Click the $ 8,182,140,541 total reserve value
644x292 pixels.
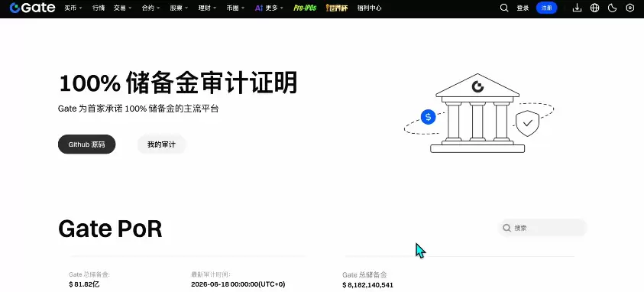coord(368,285)
